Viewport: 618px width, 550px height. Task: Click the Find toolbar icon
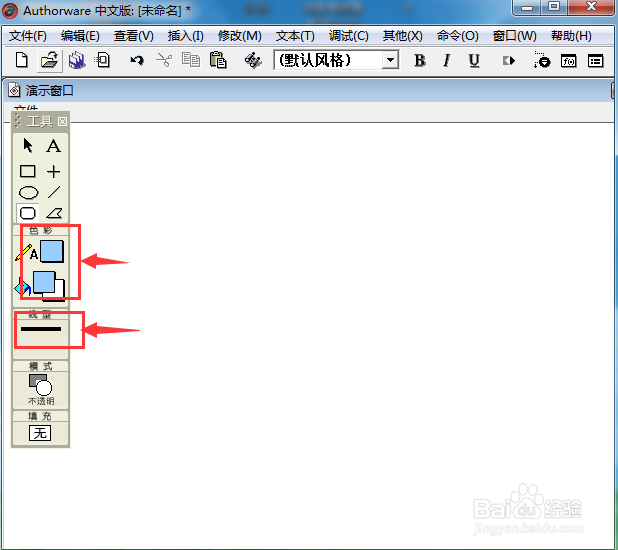[253, 60]
